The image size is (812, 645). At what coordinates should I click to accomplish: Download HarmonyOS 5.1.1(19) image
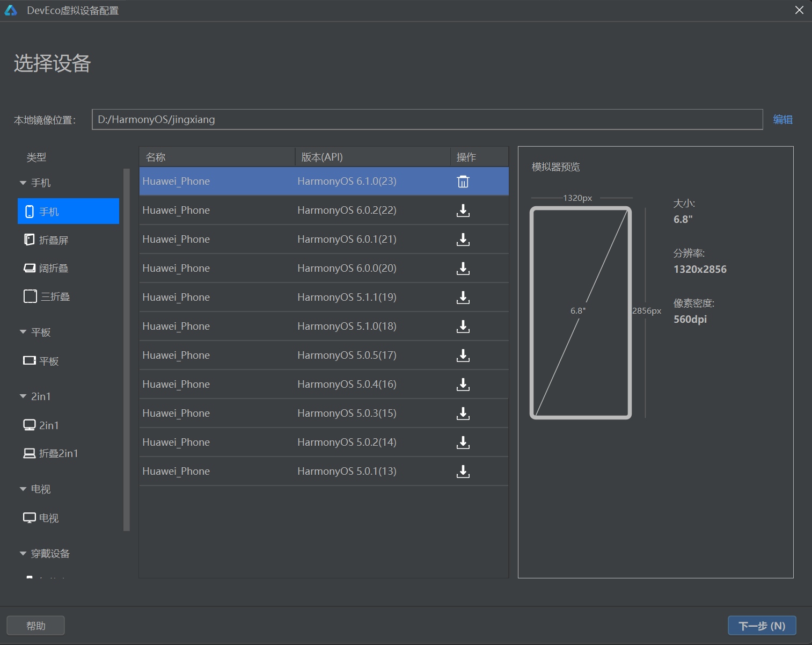click(463, 298)
